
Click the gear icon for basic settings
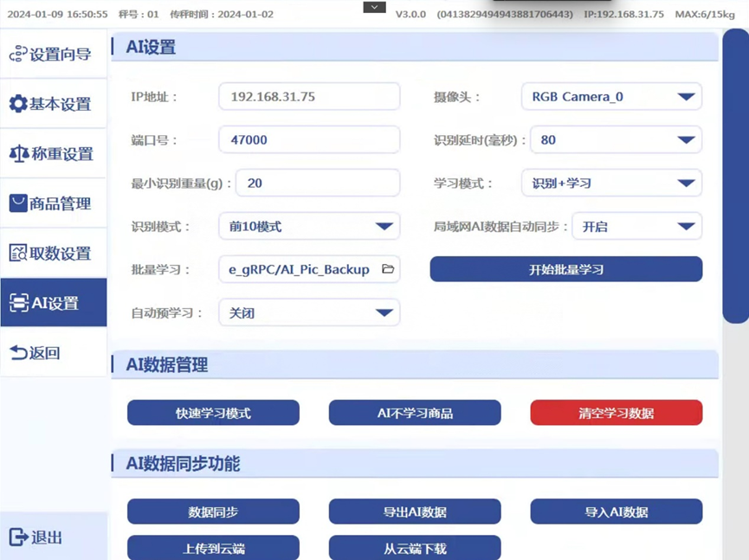(18, 104)
